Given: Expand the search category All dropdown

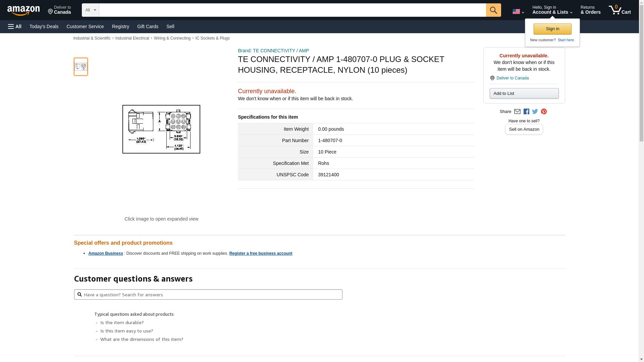Looking at the screenshot, I should (90, 10).
